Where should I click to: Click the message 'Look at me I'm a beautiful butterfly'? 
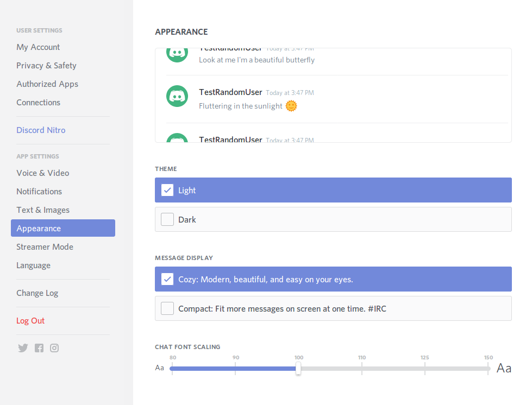[257, 60]
